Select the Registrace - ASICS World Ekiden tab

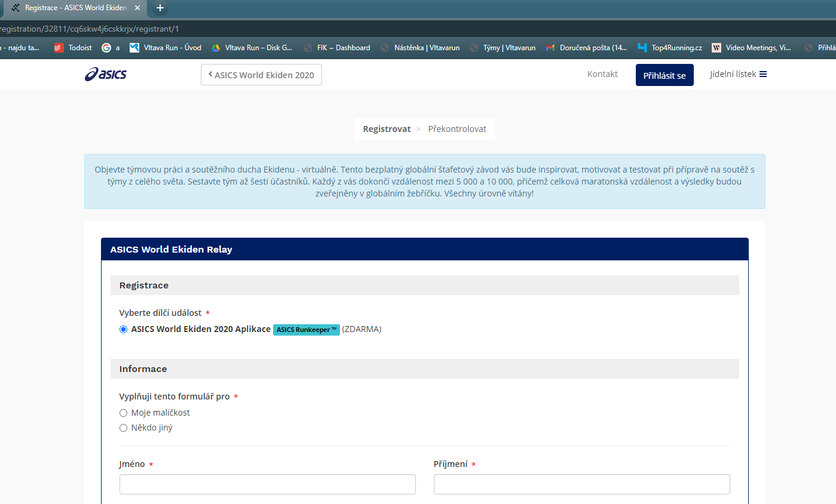[74, 8]
